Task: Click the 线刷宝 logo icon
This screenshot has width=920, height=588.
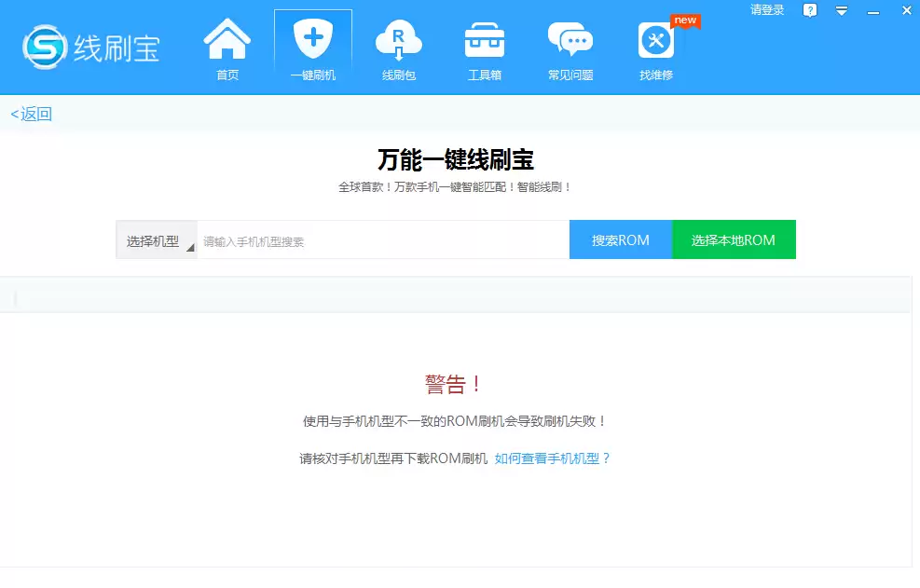Action: 45,47
